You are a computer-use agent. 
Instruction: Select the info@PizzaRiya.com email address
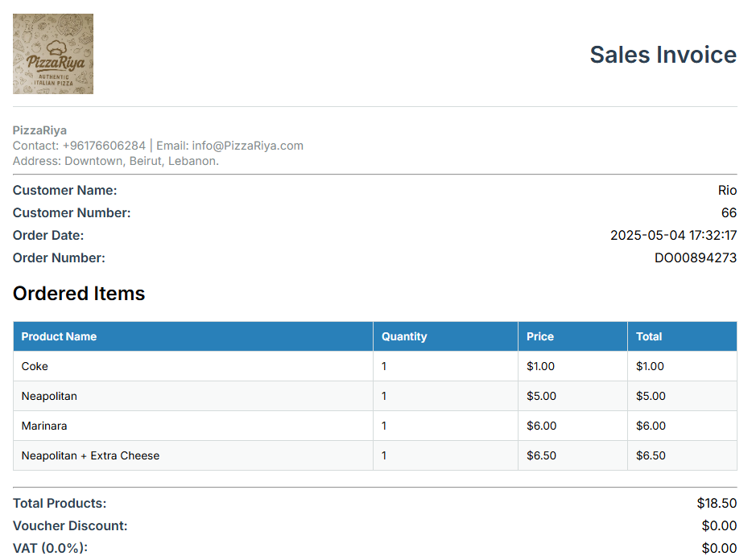[x=247, y=146]
